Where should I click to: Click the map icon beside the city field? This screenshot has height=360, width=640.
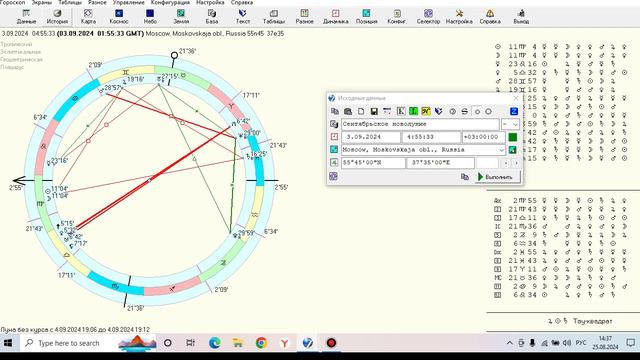334,149
